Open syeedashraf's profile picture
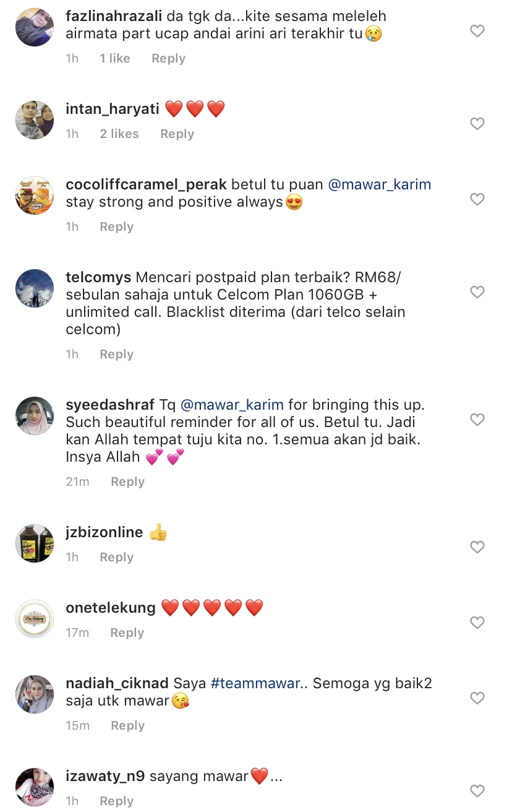 pos(35,416)
